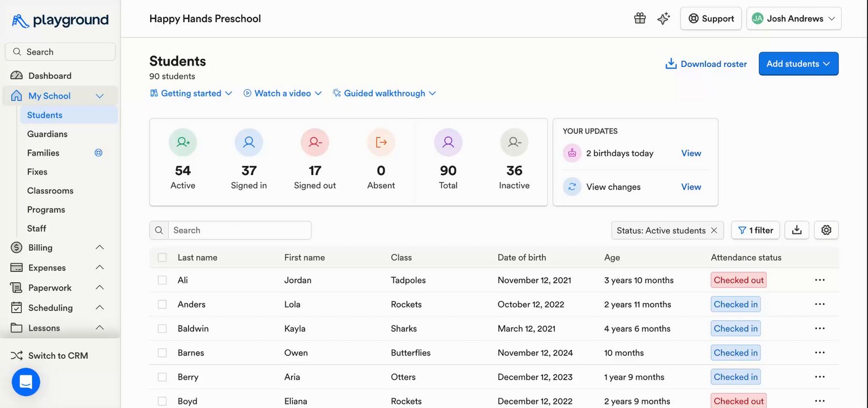The image size is (868, 408).
Task: Open the Add students dropdown
Action: pos(798,64)
